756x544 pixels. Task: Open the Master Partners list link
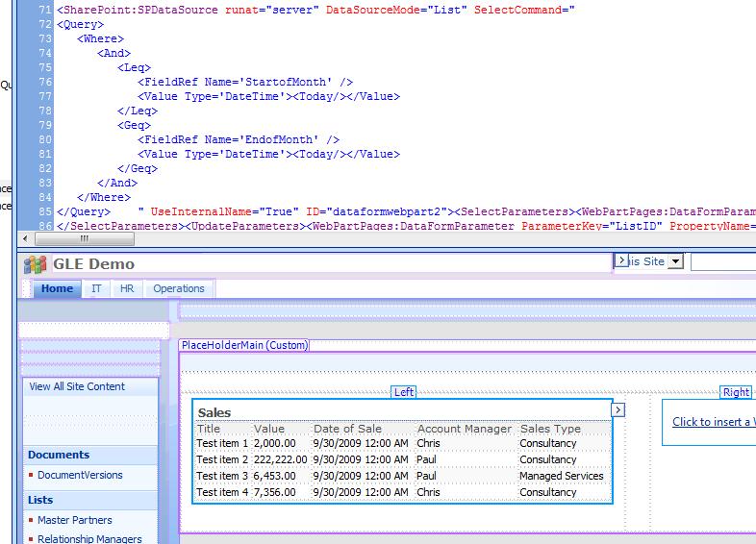click(x=74, y=520)
